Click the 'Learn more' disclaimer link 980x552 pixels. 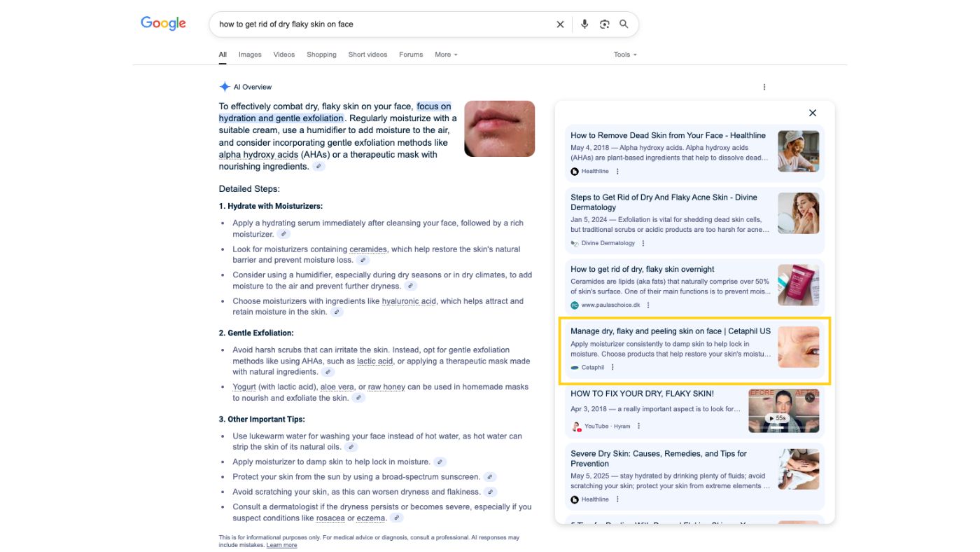tap(281, 544)
